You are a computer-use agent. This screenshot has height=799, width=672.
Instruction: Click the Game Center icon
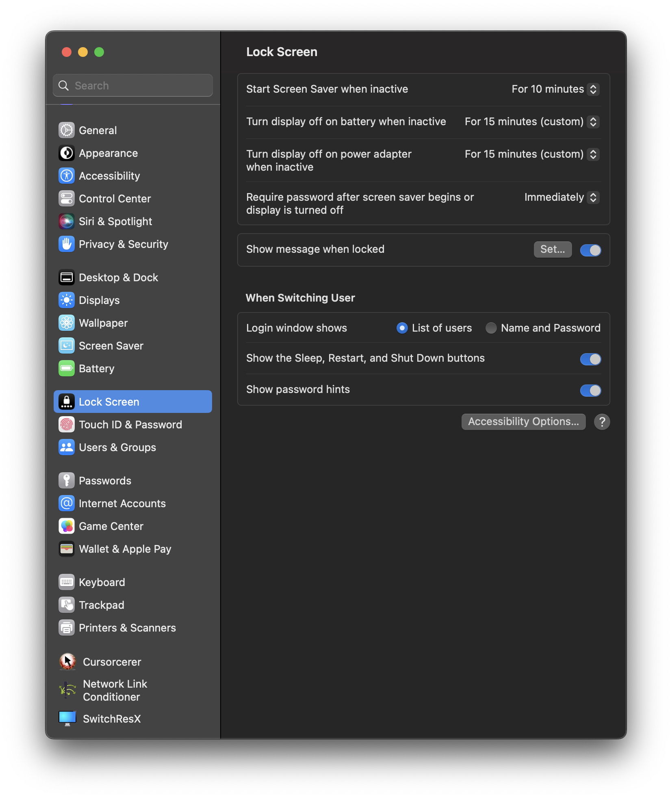[x=67, y=526]
